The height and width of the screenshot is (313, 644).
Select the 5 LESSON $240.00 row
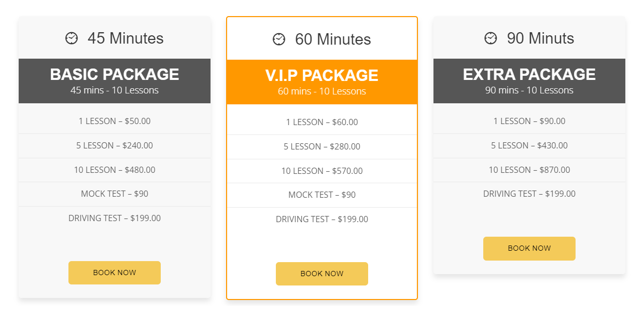click(x=114, y=145)
